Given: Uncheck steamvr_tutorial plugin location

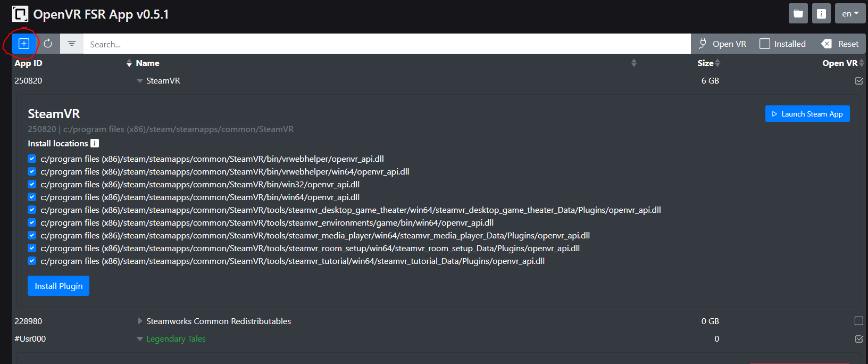Looking at the screenshot, I should click(32, 261).
